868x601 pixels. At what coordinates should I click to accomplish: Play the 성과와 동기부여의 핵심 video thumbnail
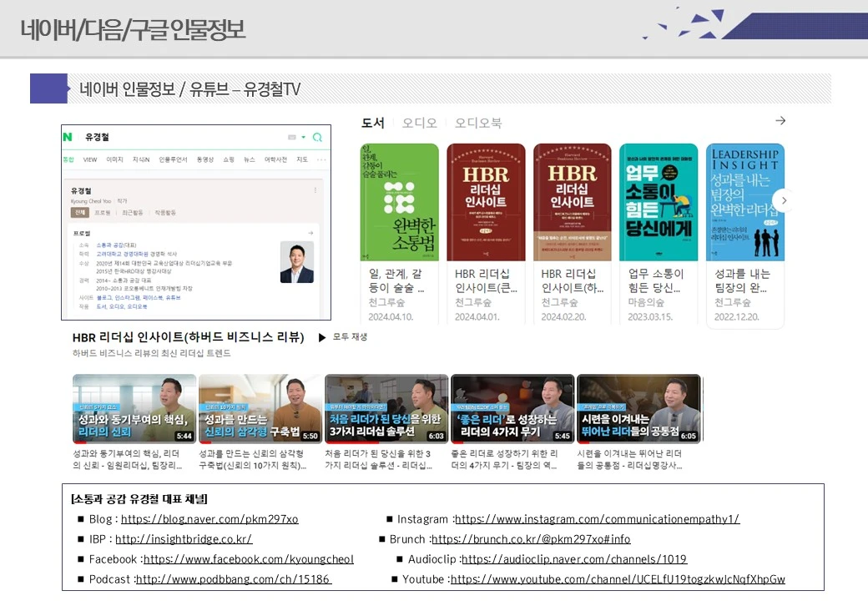coord(134,408)
